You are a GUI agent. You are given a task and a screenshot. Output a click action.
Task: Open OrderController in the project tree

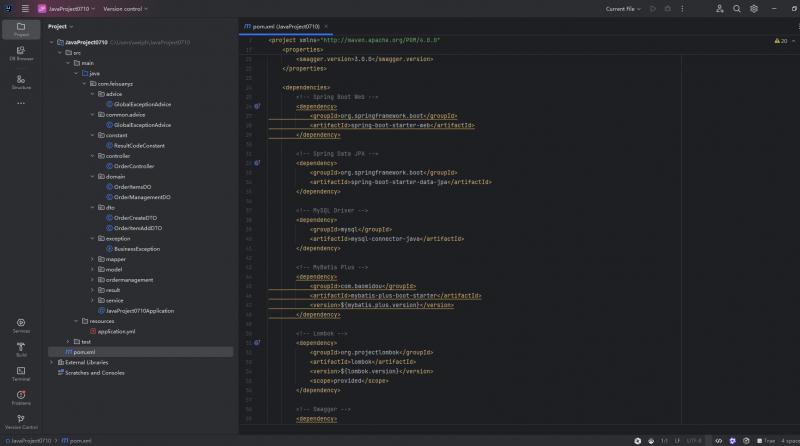click(133, 166)
